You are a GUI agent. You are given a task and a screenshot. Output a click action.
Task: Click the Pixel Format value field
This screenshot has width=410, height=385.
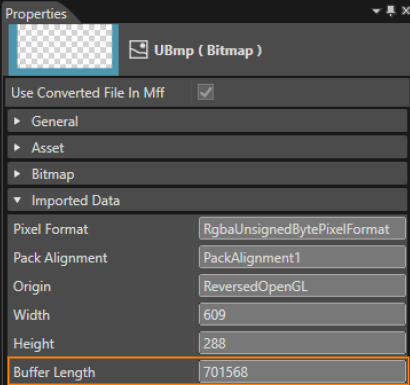[x=302, y=229]
